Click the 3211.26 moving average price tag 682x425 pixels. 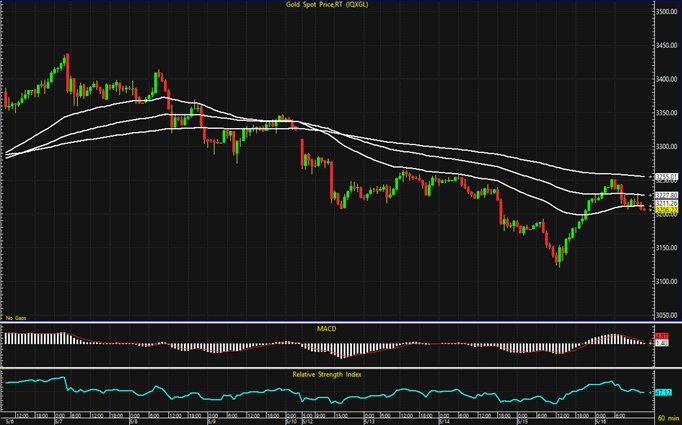click(666, 203)
